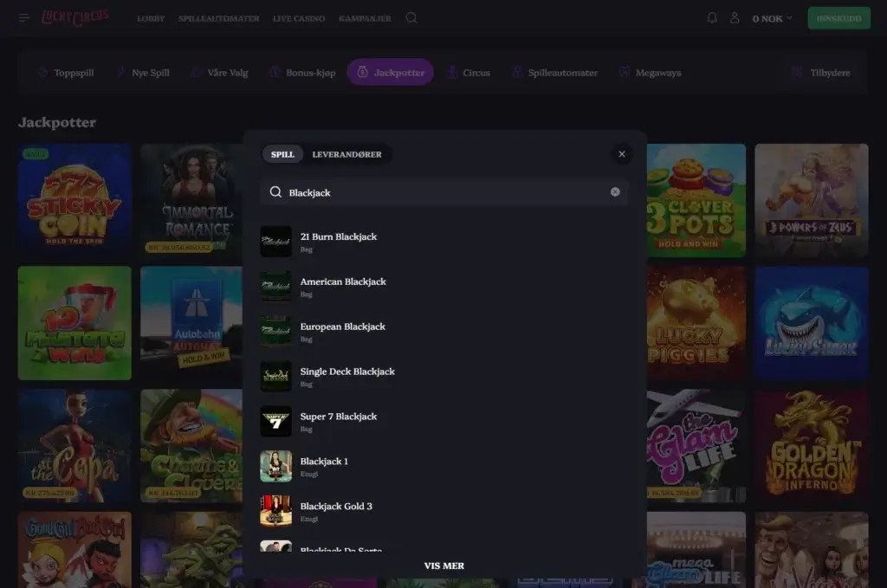887x588 pixels.
Task: Select the Toppspill category tab
Action: [66, 73]
